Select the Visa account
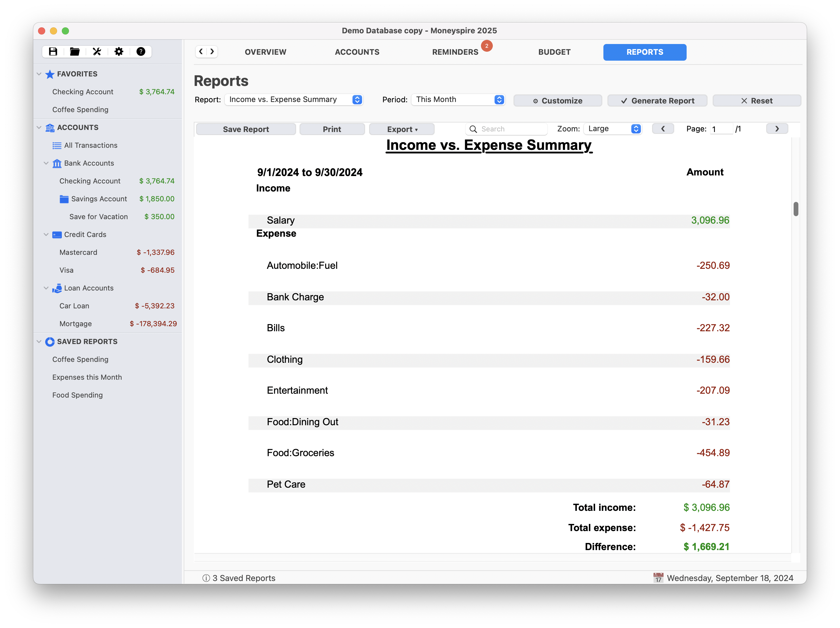 click(x=108, y=271)
